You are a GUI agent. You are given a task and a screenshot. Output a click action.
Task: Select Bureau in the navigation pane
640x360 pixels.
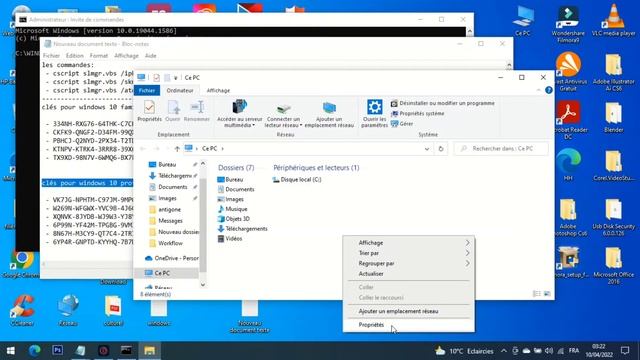pyautogui.click(x=167, y=164)
